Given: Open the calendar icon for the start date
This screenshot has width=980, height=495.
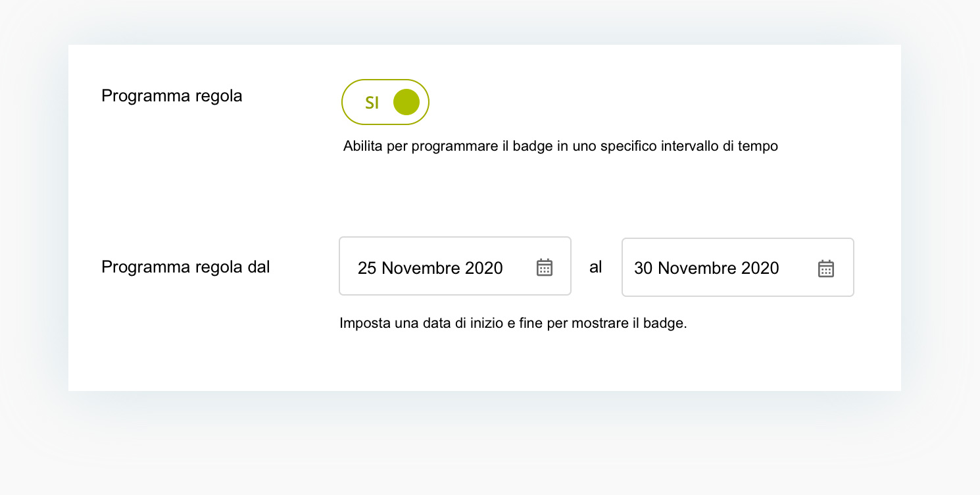Looking at the screenshot, I should tap(545, 267).
